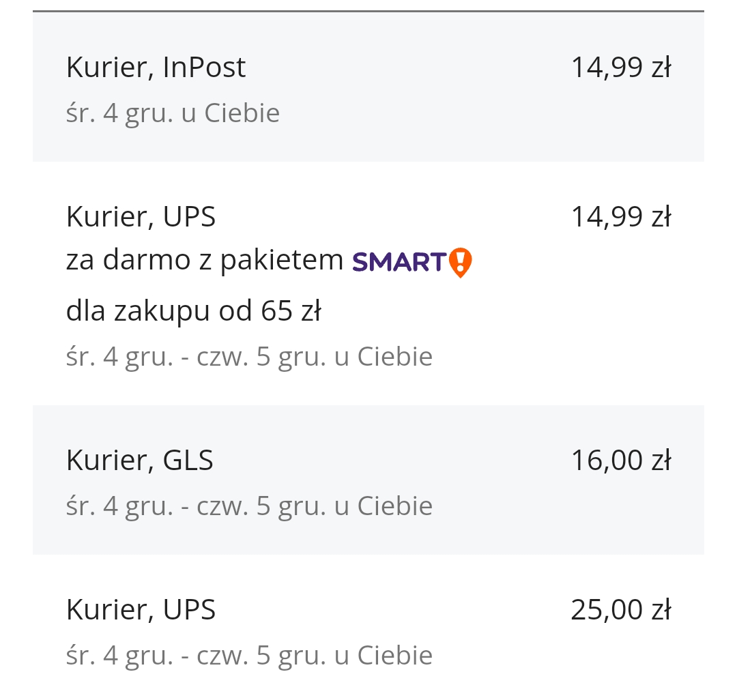
Task: Click the InPost 14,99 zł price
Action: click(620, 68)
